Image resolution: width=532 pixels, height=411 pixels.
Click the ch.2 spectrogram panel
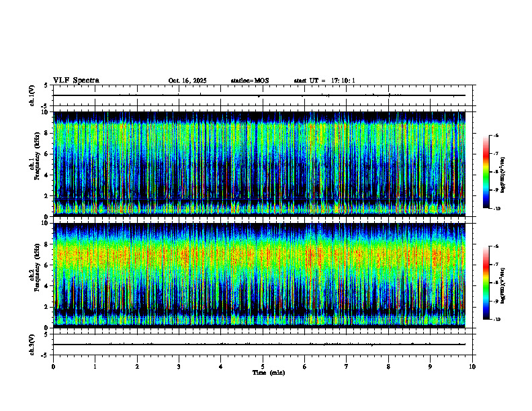[x=259, y=275]
